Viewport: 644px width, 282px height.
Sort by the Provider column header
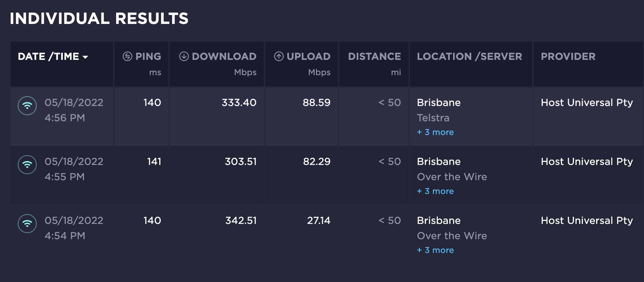568,56
